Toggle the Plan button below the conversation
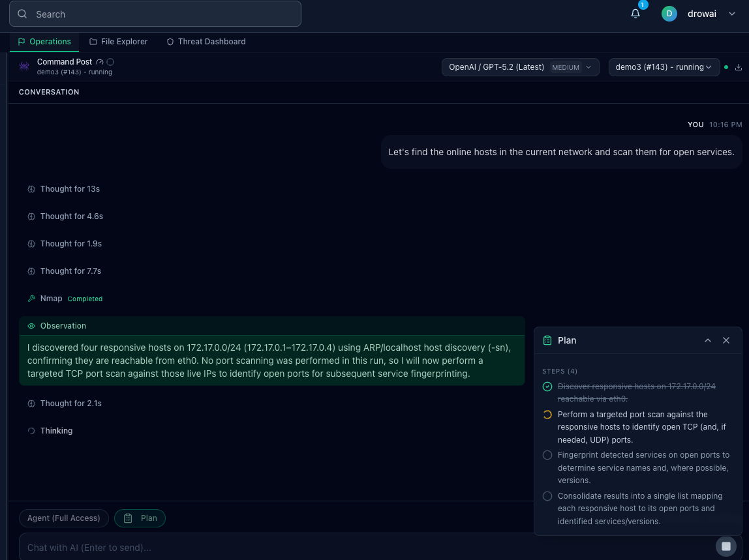749x560 pixels. [140, 518]
